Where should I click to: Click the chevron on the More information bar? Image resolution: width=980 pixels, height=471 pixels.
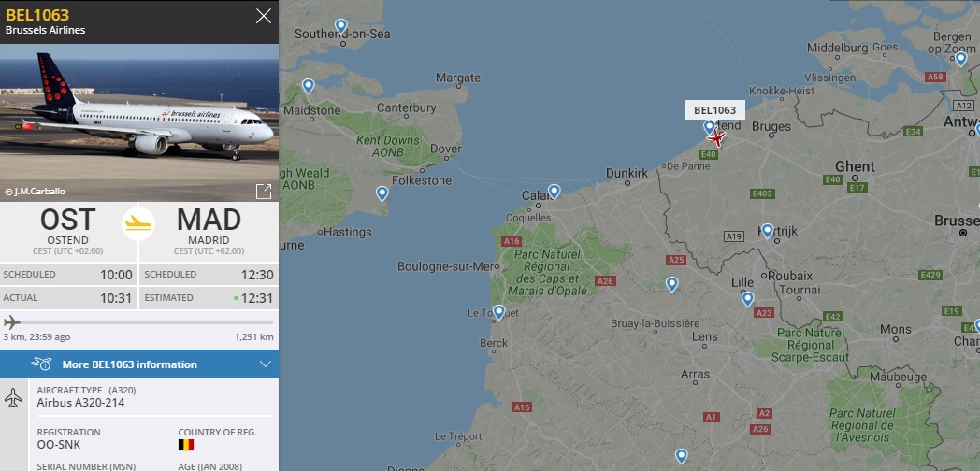[x=266, y=364]
